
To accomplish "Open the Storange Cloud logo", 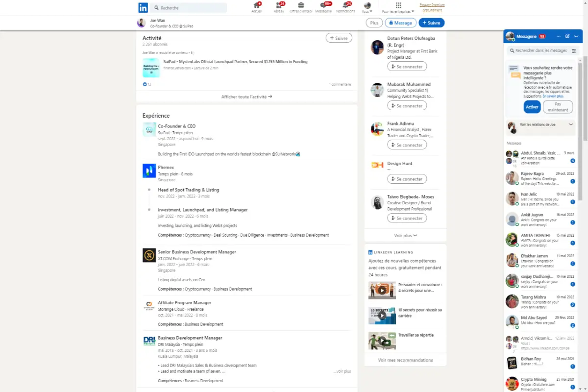I will tap(149, 306).
